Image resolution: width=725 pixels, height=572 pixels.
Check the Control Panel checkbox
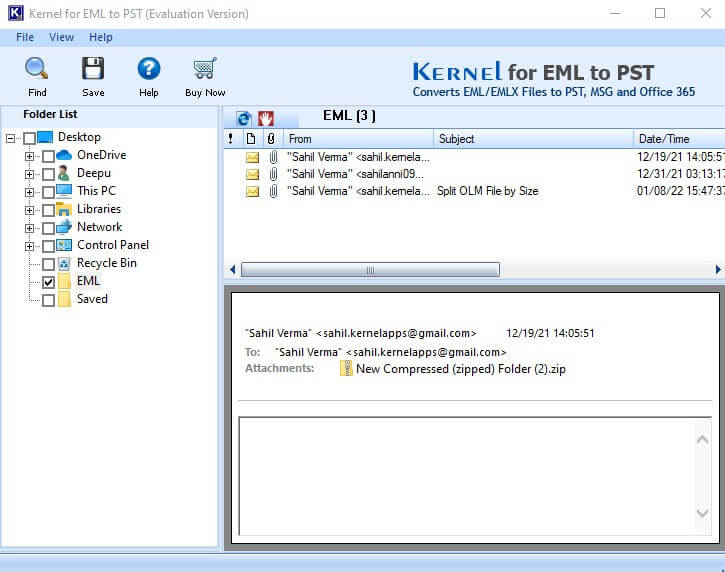pyautogui.click(x=48, y=246)
